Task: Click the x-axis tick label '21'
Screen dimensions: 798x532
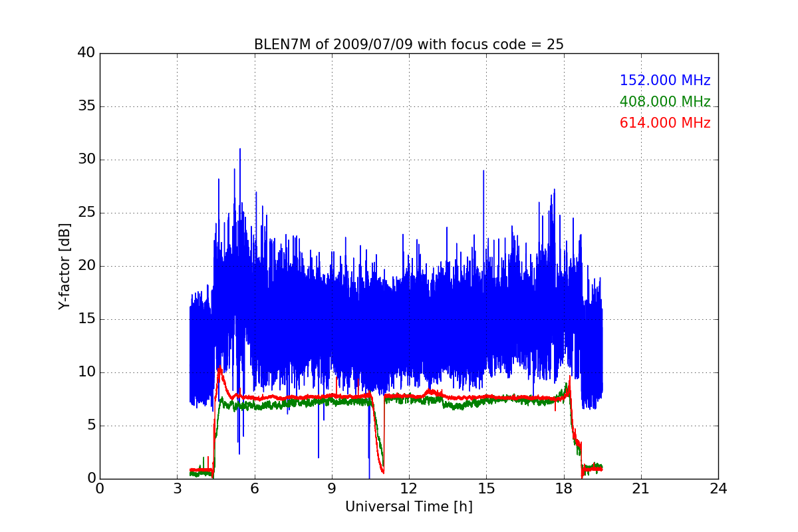Action: (641, 488)
